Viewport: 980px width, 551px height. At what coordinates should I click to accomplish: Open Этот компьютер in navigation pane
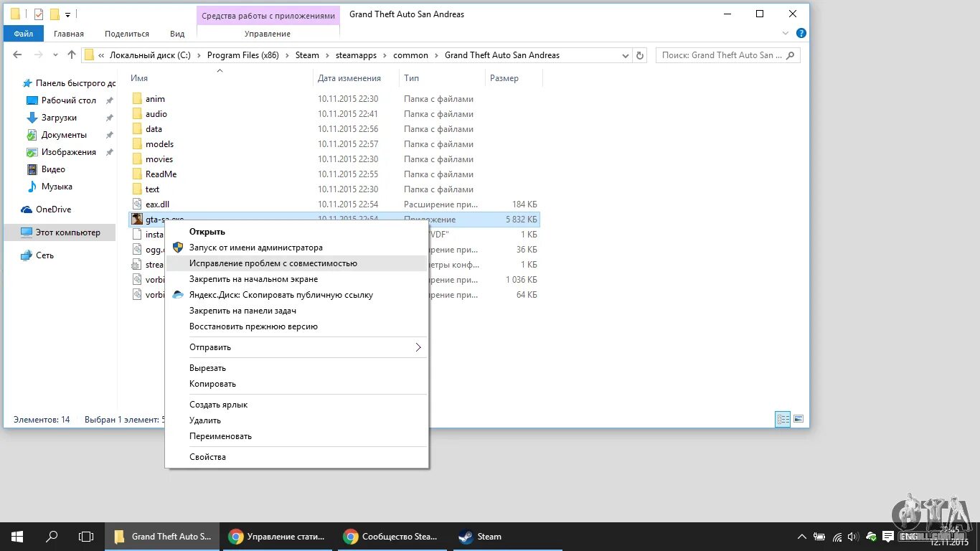pyautogui.click(x=60, y=232)
